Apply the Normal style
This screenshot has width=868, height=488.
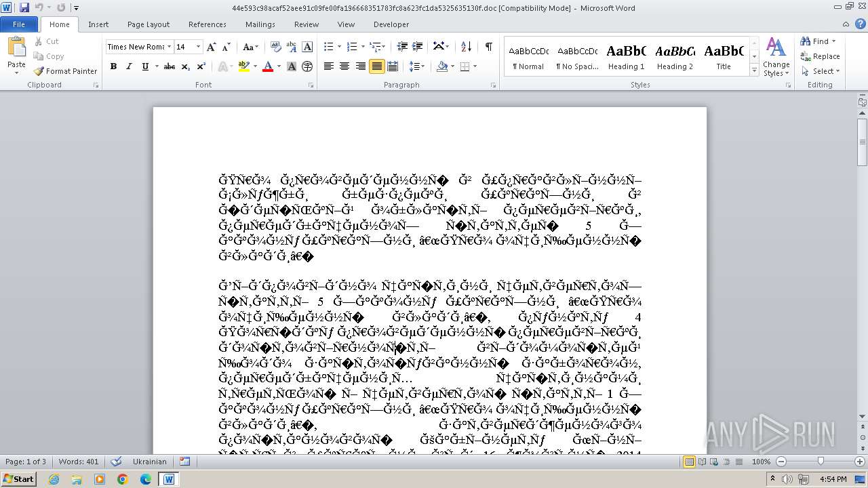point(528,58)
